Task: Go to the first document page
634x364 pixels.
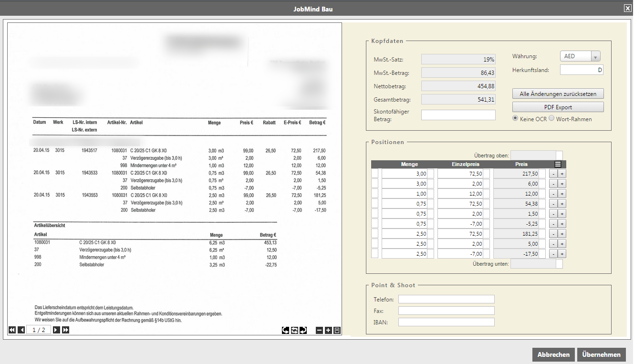Action: pyautogui.click(x=12, y=330)
